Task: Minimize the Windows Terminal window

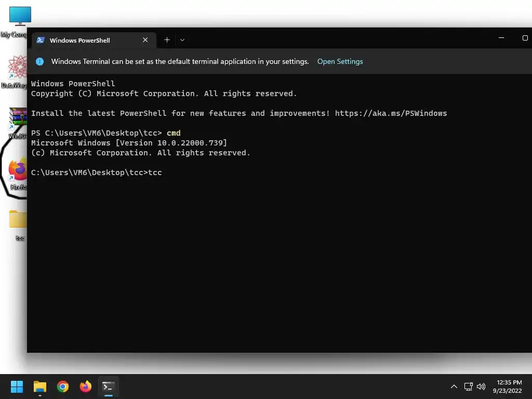Action: tap(501, 37)
